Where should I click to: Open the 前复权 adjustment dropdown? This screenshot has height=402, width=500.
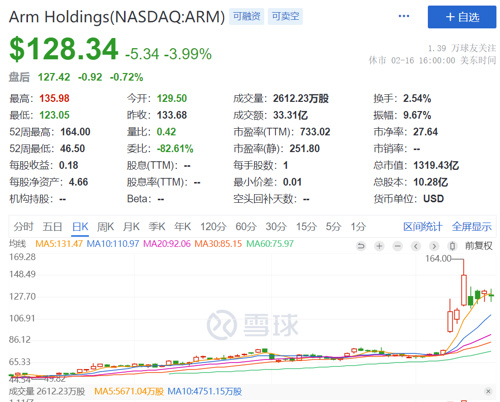pos(479,246)
